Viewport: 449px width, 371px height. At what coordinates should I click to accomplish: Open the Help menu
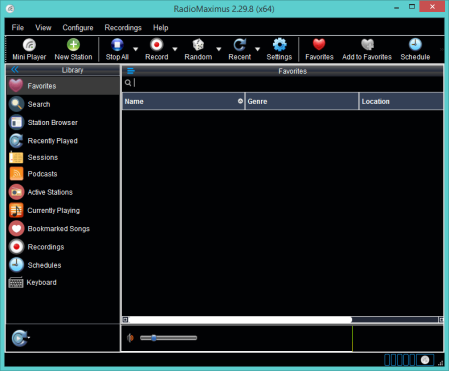160,28
